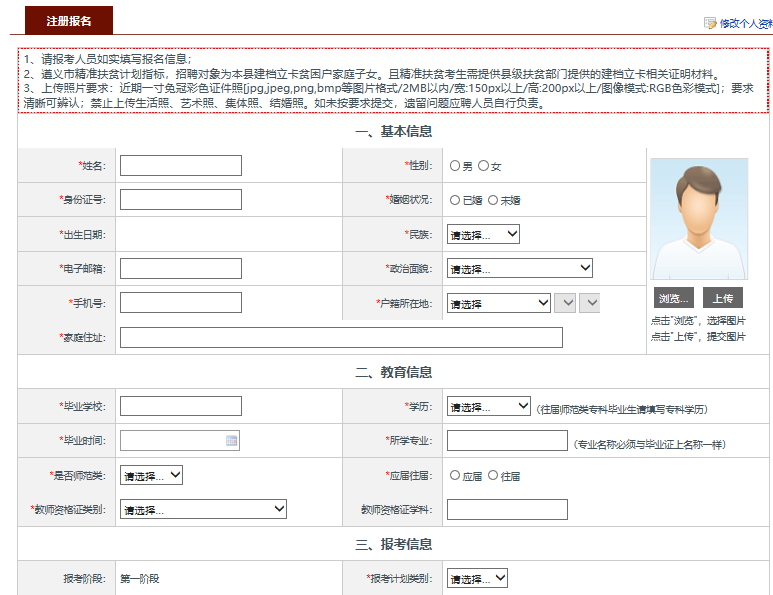Select 往届 graduate radio button
Image resolution: width=773 pixels, height=595 pixels.
[x=493, y=476]
